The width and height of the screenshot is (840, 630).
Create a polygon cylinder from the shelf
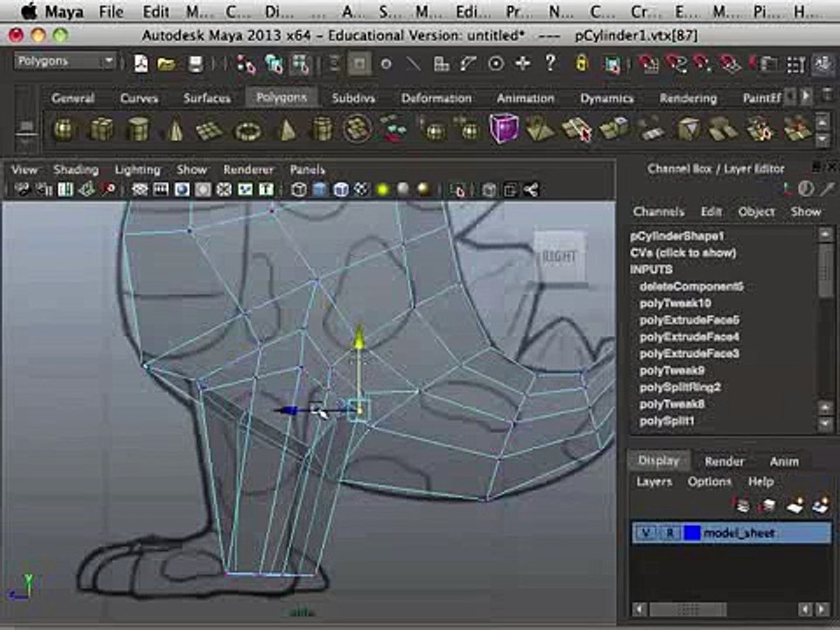(x=137, y=129)
